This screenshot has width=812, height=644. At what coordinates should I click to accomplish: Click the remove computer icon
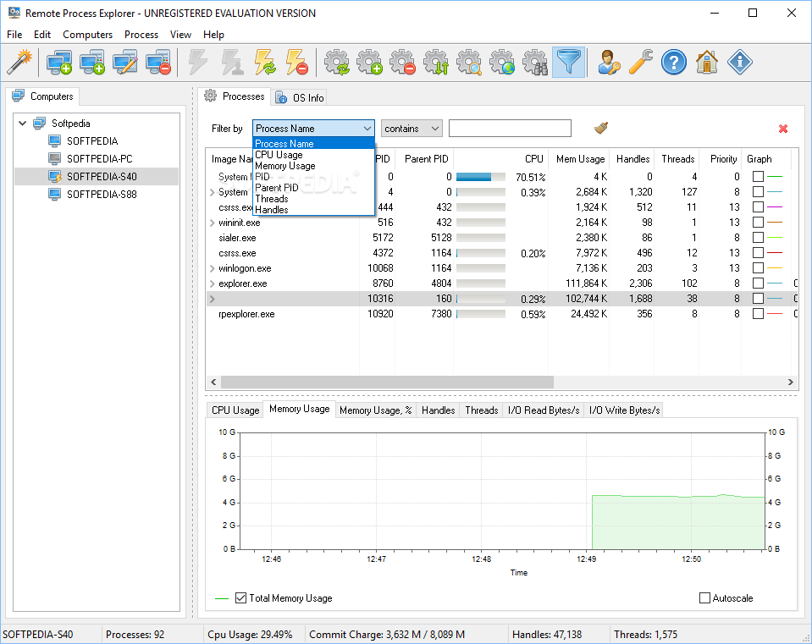158,62
